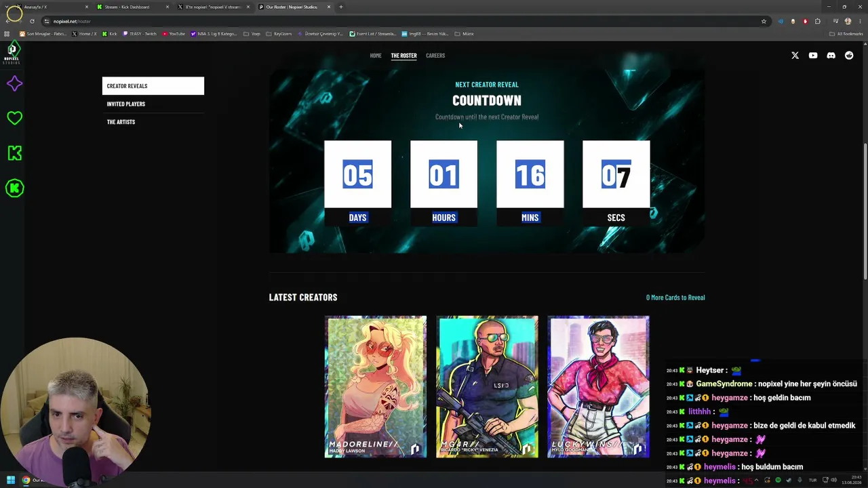Go back to the previous page
Viewport: 868px width, 488px height.
pyautogui.click(x=7, y=21)
